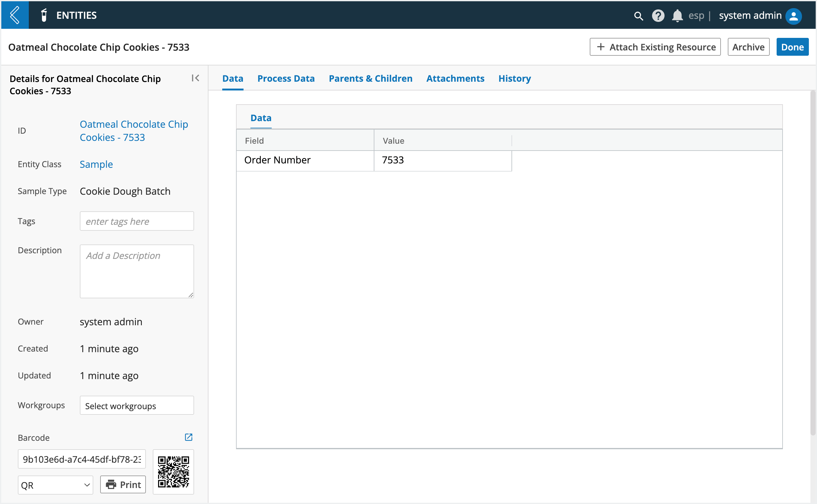Viewport: 817px width, 504px height.
Task: Click into the Description text area
Action: click(137, 271)
